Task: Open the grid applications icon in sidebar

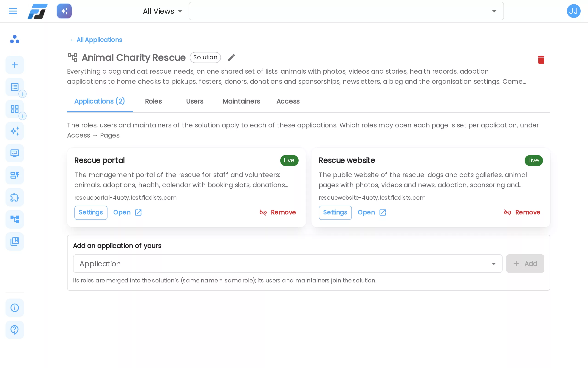Action: point(15,109)
